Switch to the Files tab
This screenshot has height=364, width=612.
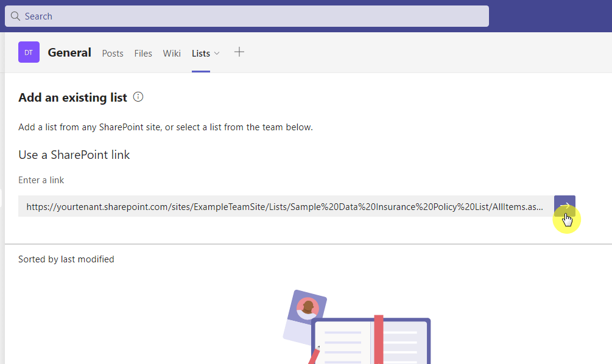click(x=143, y=54)
